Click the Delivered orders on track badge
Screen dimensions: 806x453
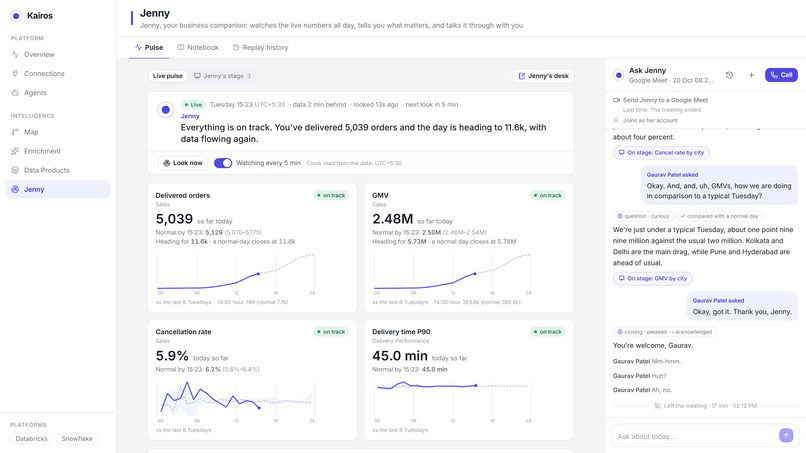pyautogui.click(x=331, y=195)
